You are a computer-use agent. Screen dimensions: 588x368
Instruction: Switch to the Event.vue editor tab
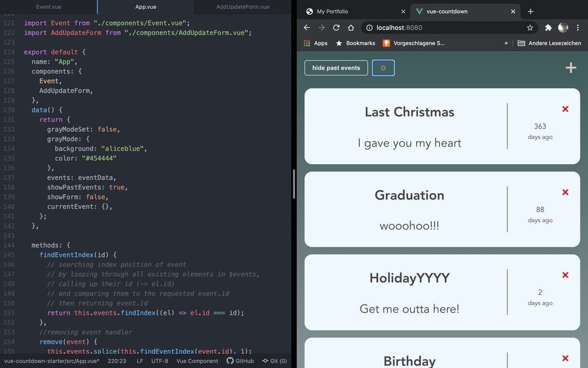[48, 6]
